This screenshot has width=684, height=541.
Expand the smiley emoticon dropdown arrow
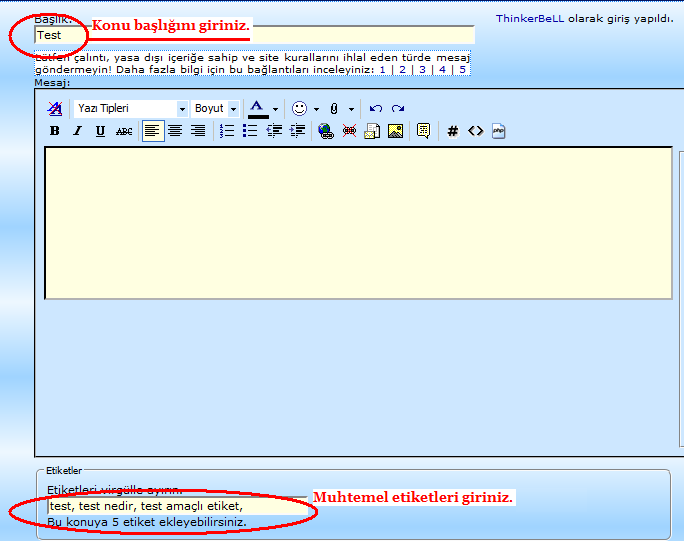coord(316,109)
